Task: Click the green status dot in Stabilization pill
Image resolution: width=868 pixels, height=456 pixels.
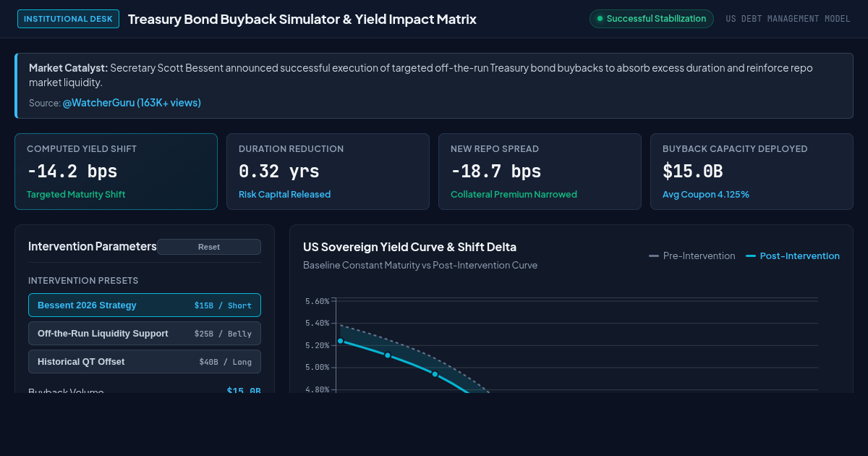Action: click(x=600, y=19)
